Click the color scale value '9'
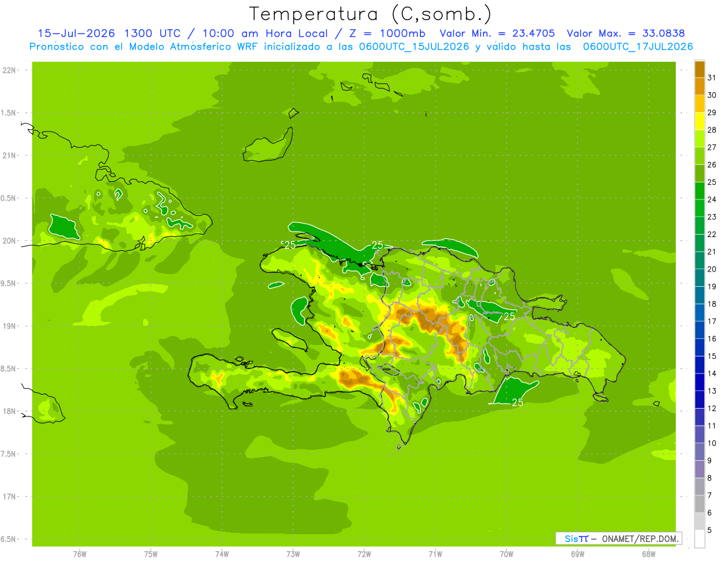The image size is (728, 562). (x=710, y=461)
